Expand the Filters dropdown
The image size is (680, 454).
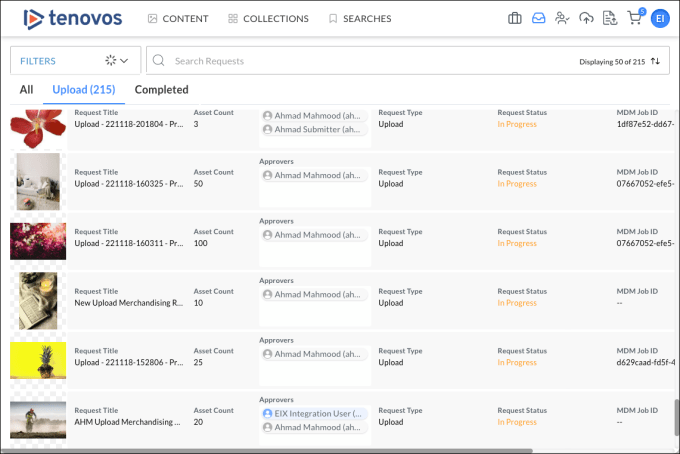click(75, 61)
